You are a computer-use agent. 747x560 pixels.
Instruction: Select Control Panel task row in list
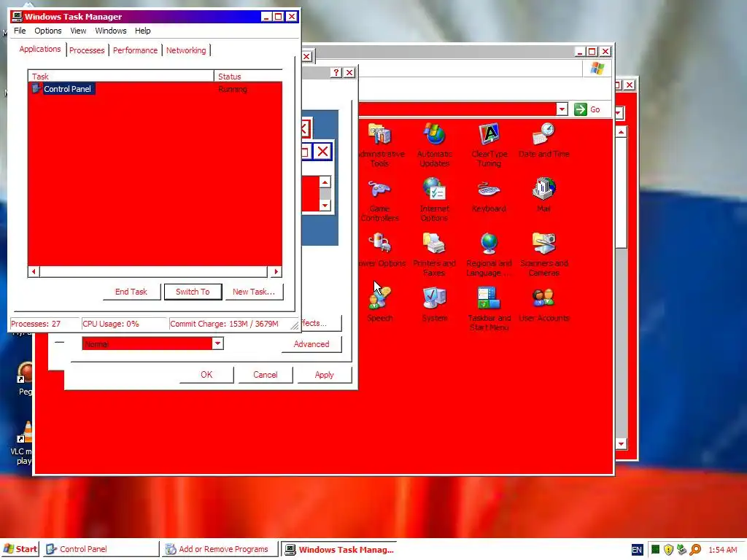coord(155,89)
